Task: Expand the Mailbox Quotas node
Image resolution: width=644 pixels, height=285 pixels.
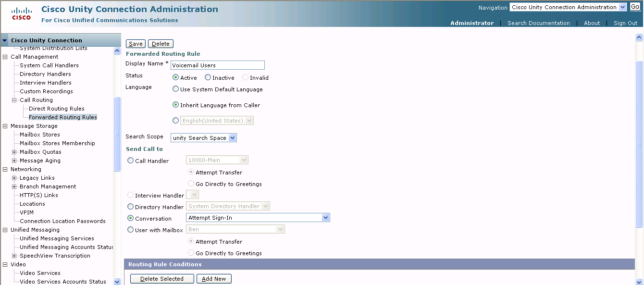Action: 14,152
